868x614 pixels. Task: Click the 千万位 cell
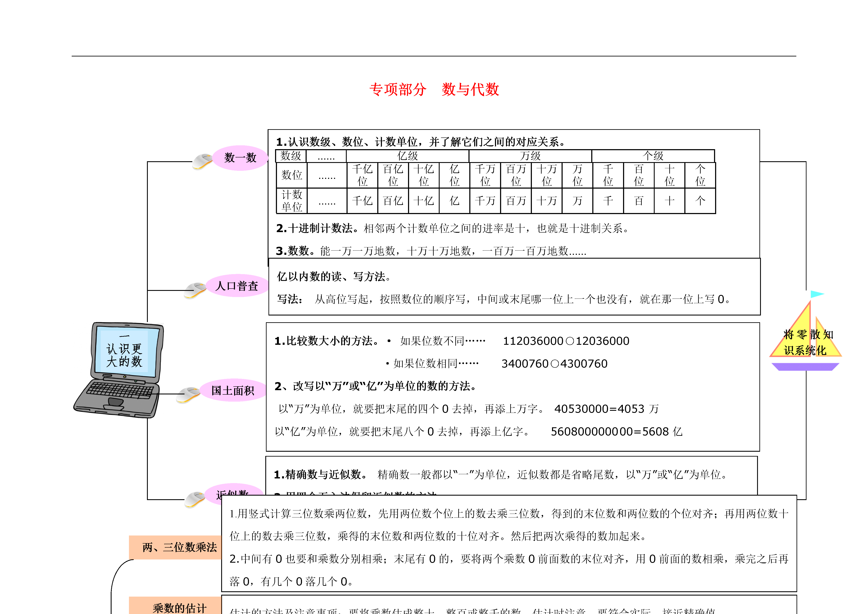485,175
